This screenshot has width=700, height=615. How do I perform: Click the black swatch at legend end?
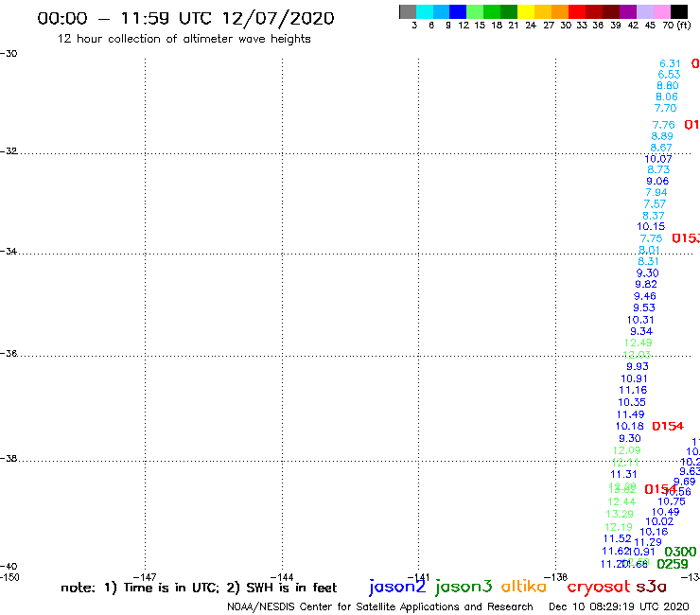(x=678, y=11)
